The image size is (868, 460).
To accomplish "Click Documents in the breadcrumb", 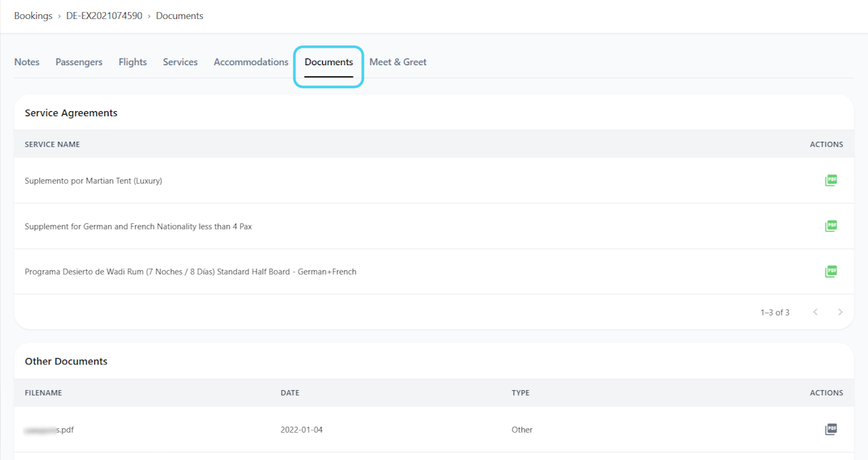I will point(180,16).
